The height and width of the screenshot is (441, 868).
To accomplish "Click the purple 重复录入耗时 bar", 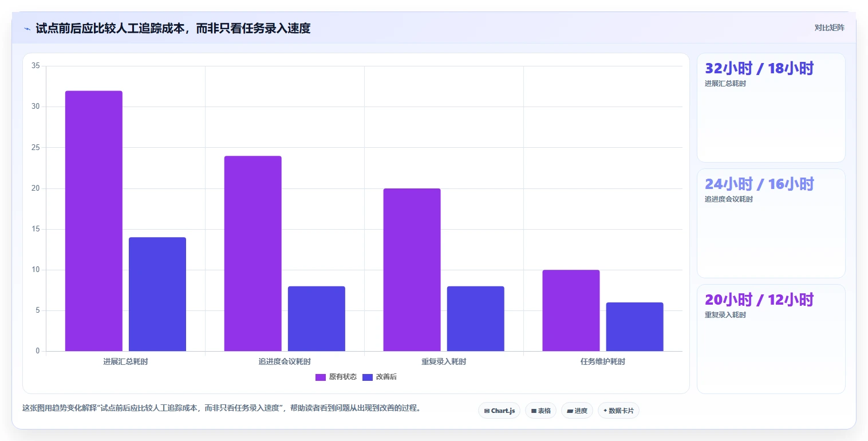I will click(412, 270).
